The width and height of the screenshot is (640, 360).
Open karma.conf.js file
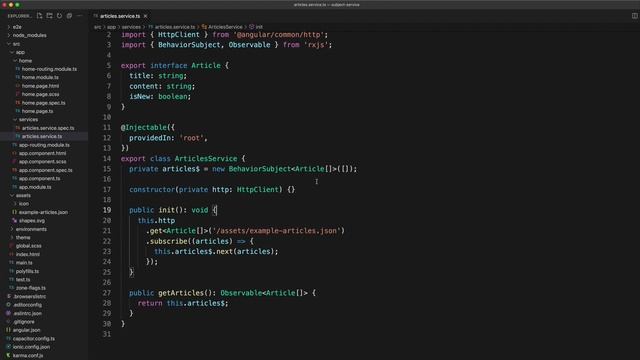point(27,356)
